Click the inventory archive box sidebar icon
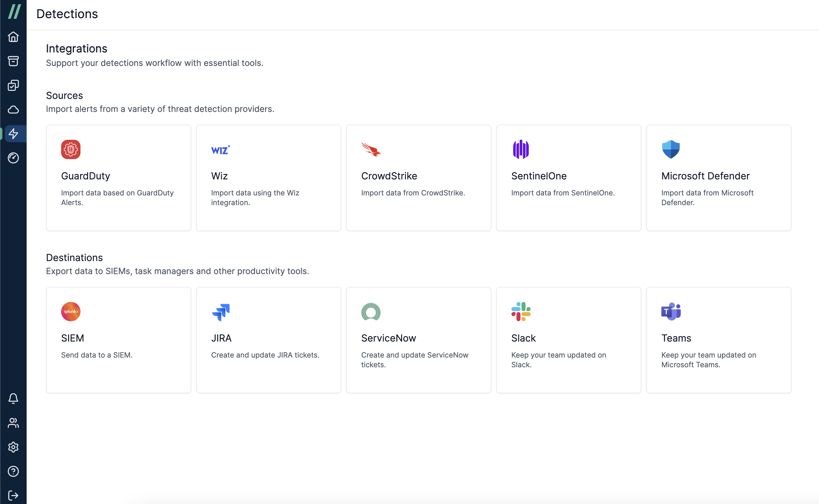This screenshot has height=504, width=819. [13, 61]
